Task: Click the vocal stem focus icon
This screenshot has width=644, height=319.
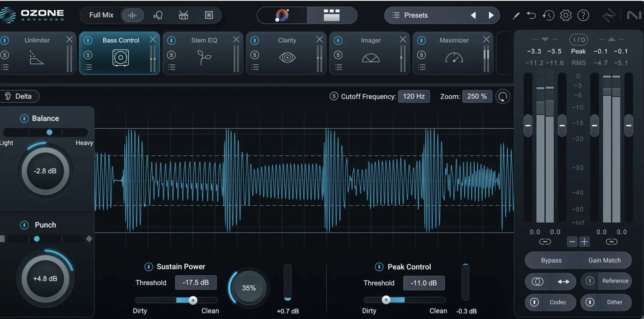Action: [x=158, y=15]
